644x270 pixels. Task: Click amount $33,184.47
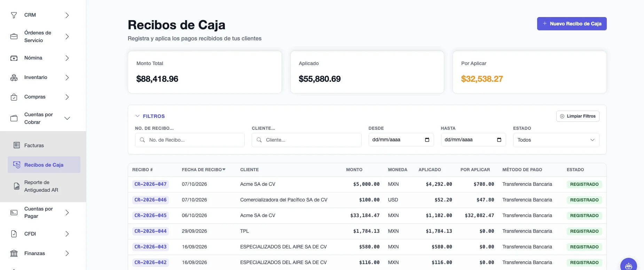(x=365, y=215)
